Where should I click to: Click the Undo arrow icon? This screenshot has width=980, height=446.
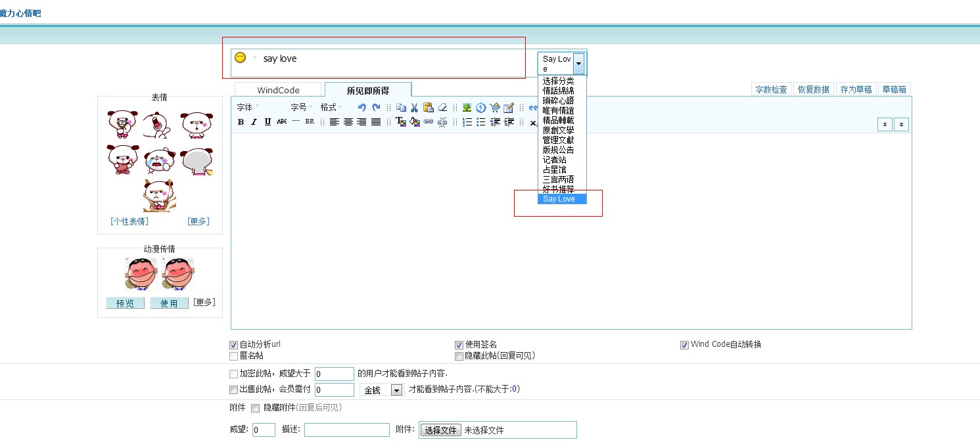click(362, 108)
